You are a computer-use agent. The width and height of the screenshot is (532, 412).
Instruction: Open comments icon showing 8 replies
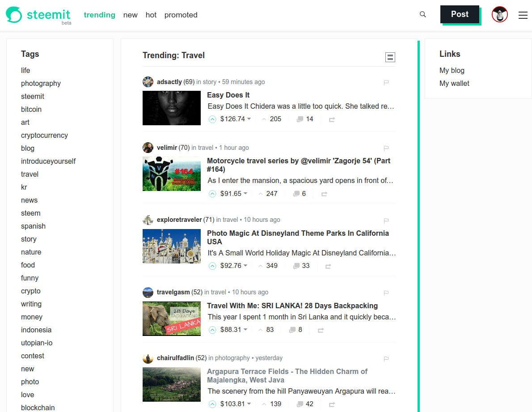tap(292, 330)
